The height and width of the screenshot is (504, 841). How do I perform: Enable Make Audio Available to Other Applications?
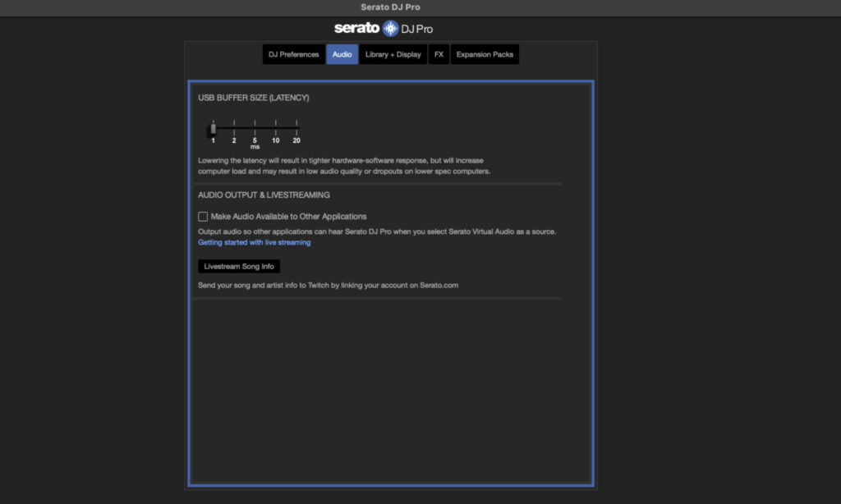click(202, 216)
